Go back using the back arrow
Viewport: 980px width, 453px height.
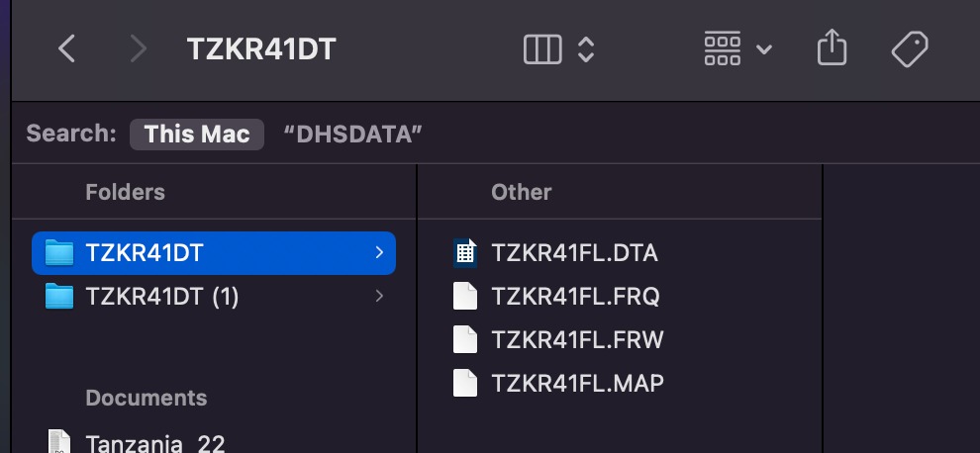(66, 48)
